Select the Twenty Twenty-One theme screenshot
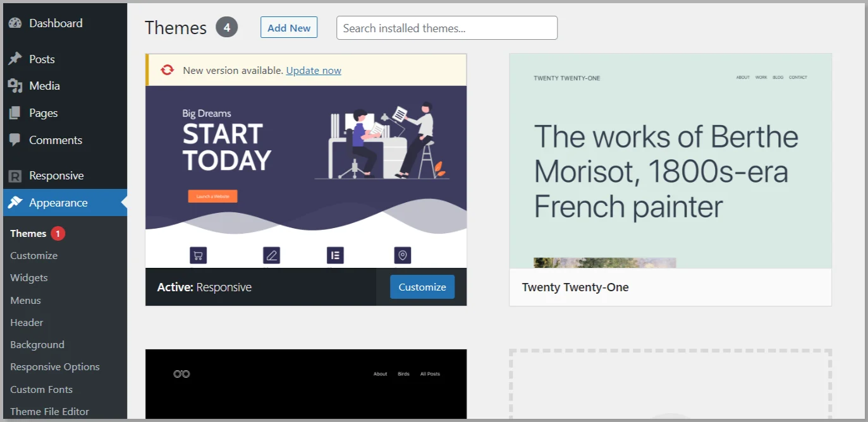The image size is (868, 422). pos(670,161)
